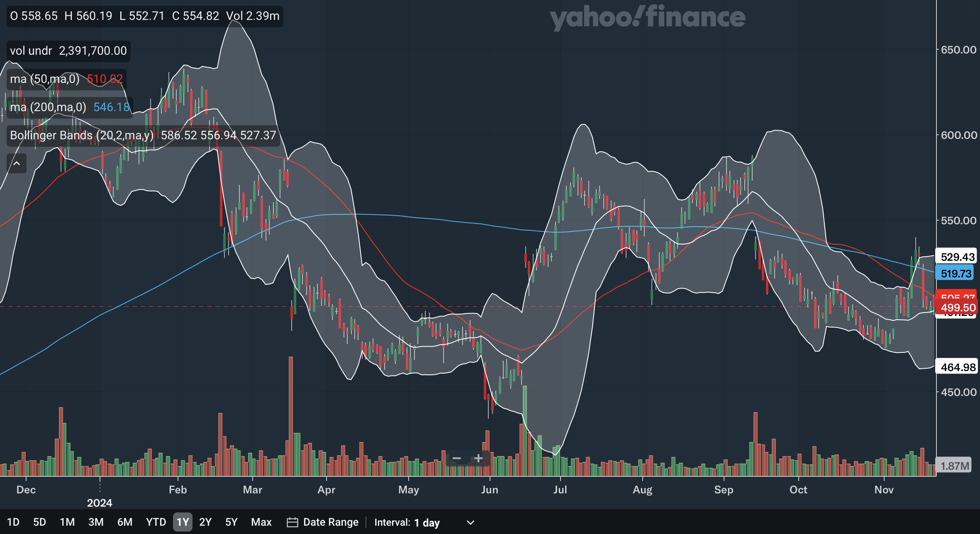Select the 5D time range

pyautogui.click(x=39, y=522)
